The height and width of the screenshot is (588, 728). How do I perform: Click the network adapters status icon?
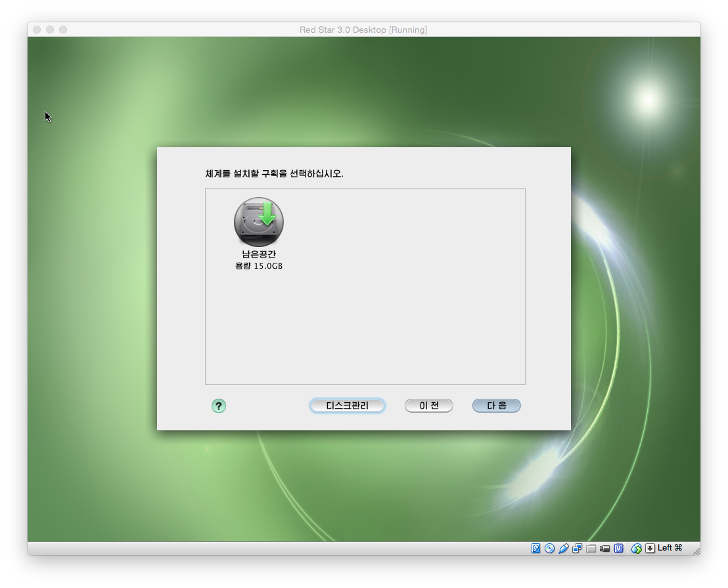point(578,549)
